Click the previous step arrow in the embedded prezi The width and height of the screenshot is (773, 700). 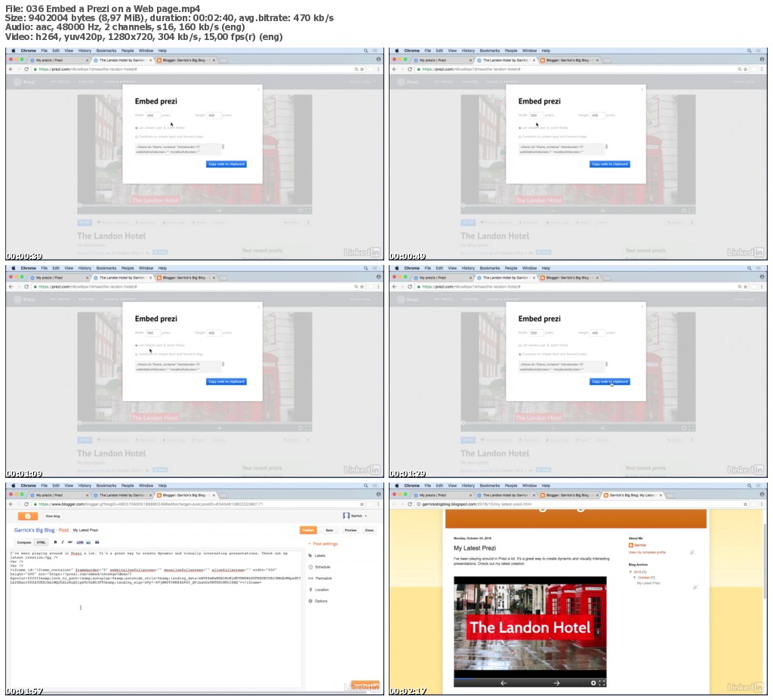(x=504, y=683)
